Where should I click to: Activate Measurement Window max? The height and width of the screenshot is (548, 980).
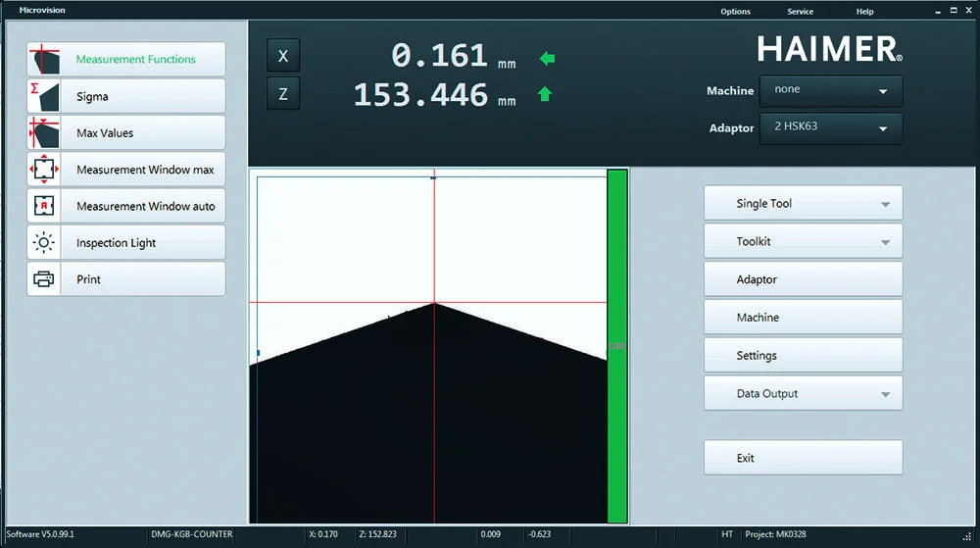click(x=126, y=170)
